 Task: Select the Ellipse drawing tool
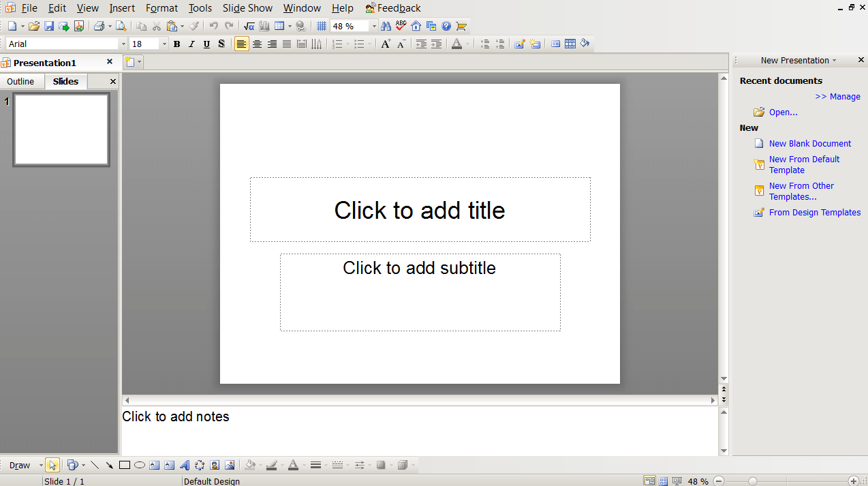click(x=140, y=465)
